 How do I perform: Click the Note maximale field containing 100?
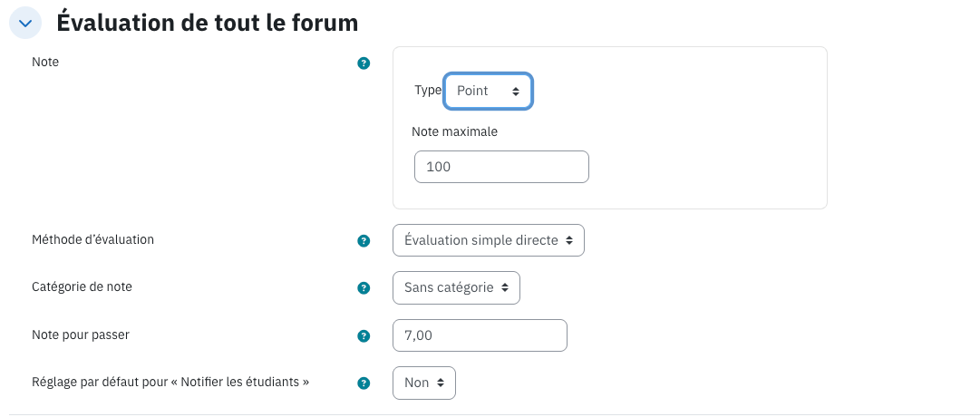(501, 167)
